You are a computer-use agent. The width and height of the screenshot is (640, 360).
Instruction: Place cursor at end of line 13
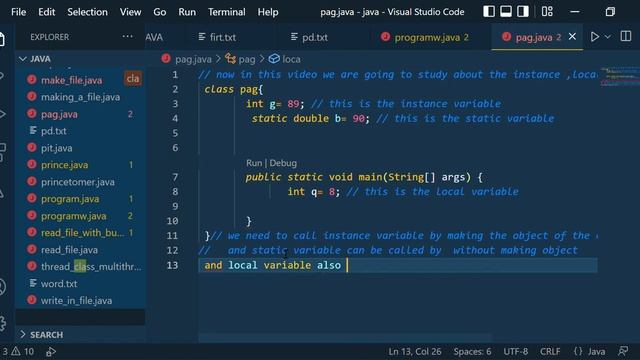(347, 265)
